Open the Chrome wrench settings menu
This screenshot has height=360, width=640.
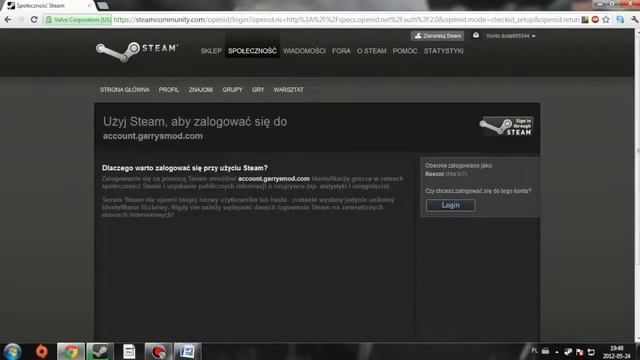click(634, 19)
